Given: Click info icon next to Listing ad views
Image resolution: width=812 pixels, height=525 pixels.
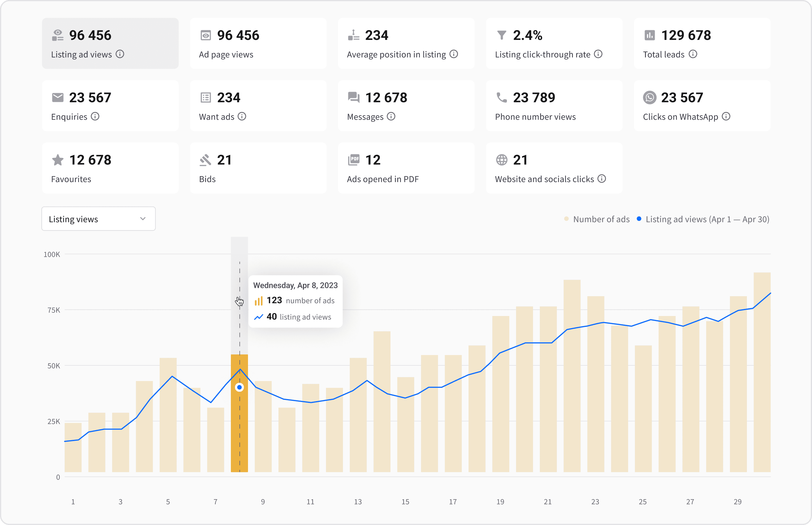Looking at the screenshot, I should point(120,54).
